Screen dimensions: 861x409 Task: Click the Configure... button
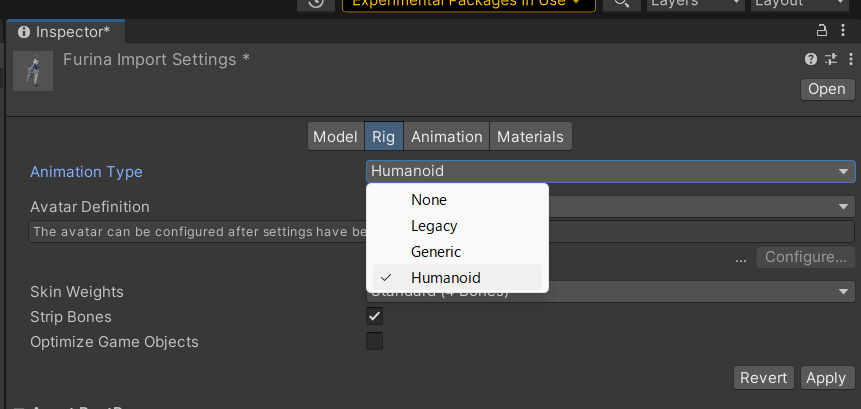806,257
